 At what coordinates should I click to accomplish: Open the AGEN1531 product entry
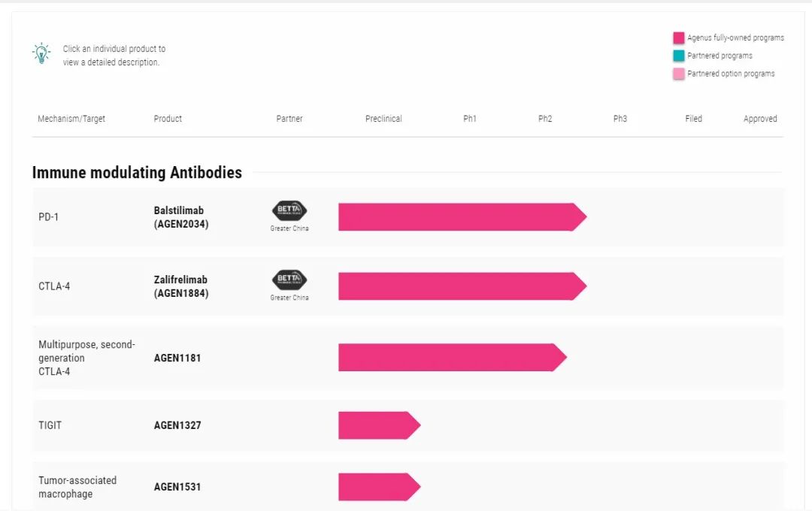pos(177,487)
